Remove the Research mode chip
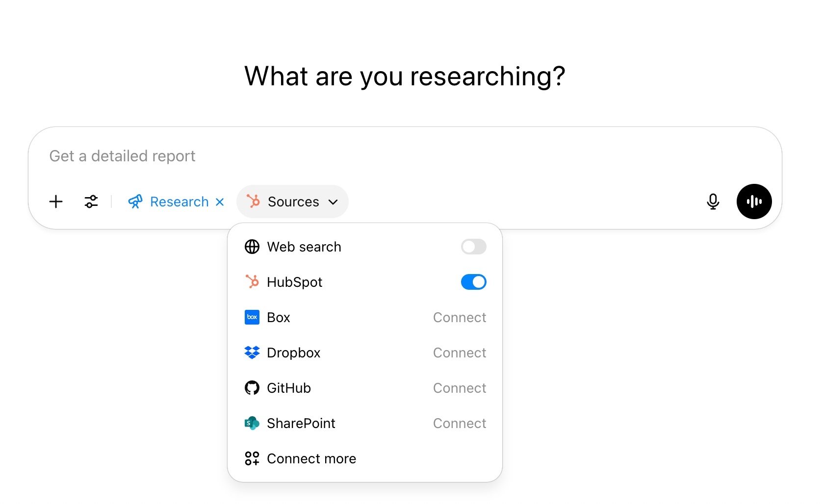Screen dimensions: 823x504 coord(220,202)
